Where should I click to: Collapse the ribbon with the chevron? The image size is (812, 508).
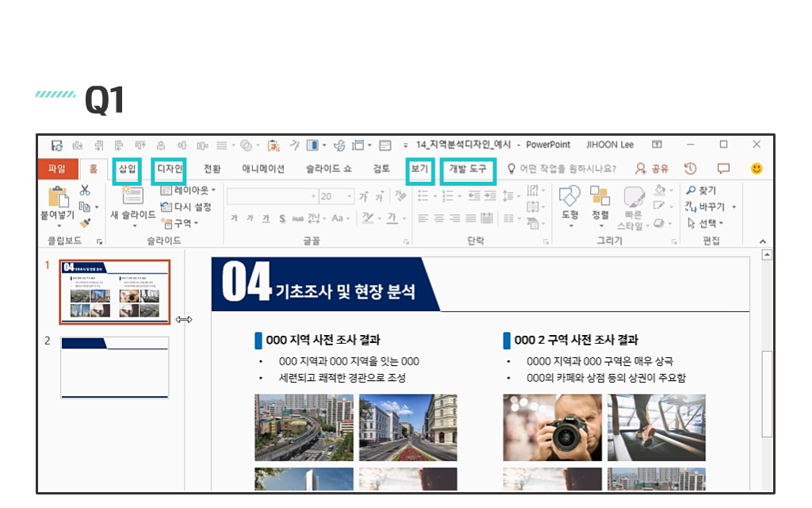[x=763, y=241]
